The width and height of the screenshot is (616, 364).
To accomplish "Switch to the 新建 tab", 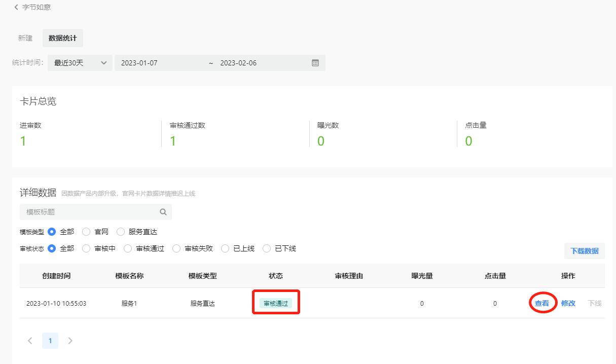I will (25, 39).
